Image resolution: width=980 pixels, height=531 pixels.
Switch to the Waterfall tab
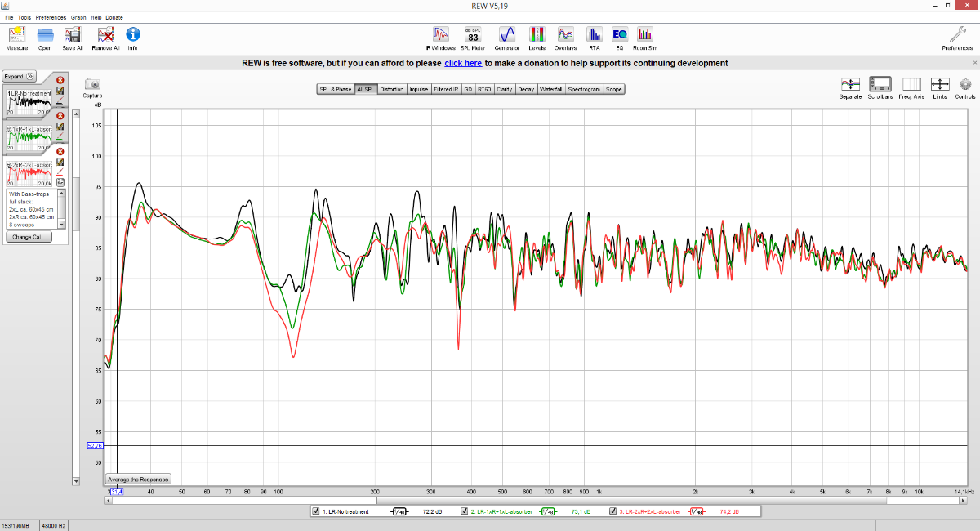[551, 89]
